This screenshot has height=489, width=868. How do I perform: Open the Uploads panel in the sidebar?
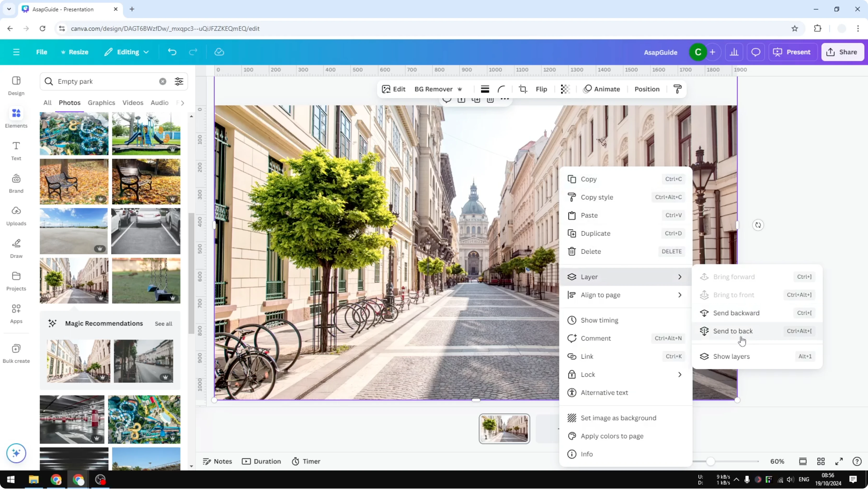point(16,215)
